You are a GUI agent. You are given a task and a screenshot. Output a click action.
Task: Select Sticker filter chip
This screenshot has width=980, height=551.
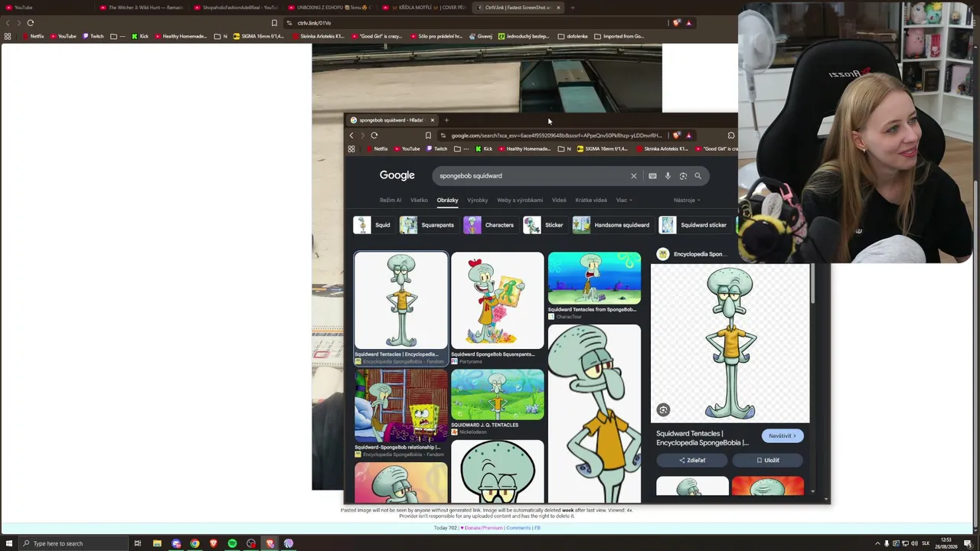pyautogui.click(x=544, y=225)
